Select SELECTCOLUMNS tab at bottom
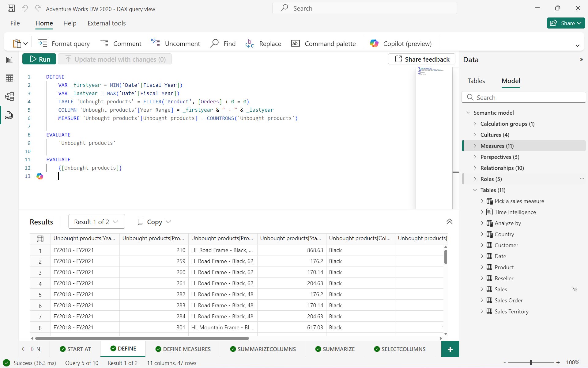 [400, 348]
